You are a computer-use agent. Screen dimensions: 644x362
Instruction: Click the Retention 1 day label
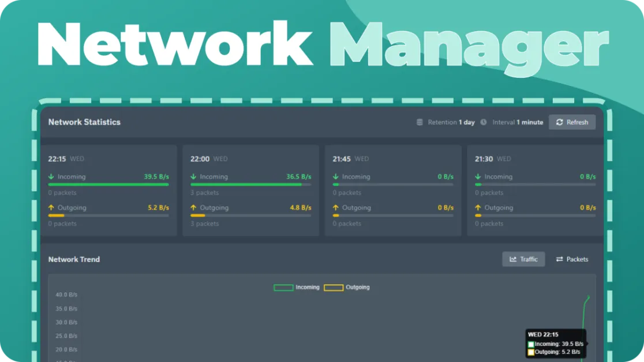[x=451, y=122]
